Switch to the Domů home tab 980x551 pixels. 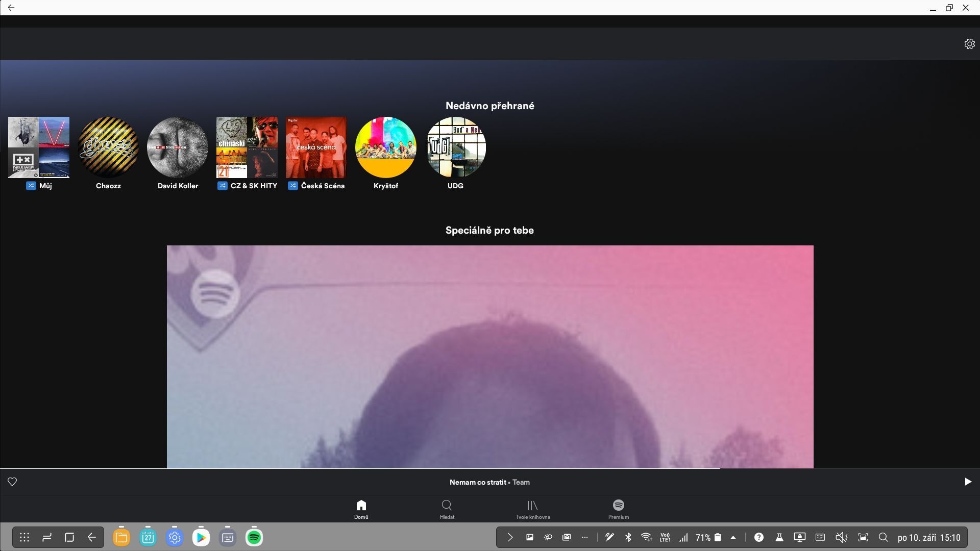pyautogui.click(x=361, y=509)
